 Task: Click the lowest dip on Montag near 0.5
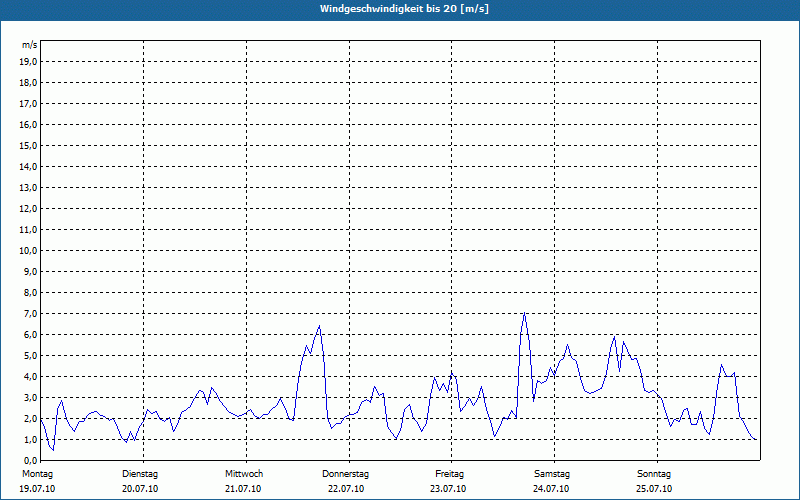pyautogui.click(x=53, y=450)
